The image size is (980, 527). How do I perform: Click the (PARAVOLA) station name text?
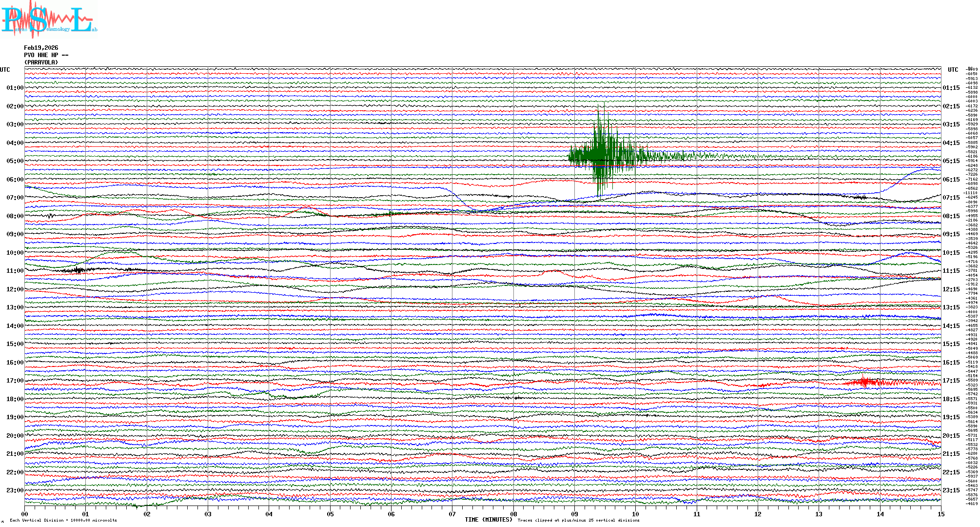point(41,62)
